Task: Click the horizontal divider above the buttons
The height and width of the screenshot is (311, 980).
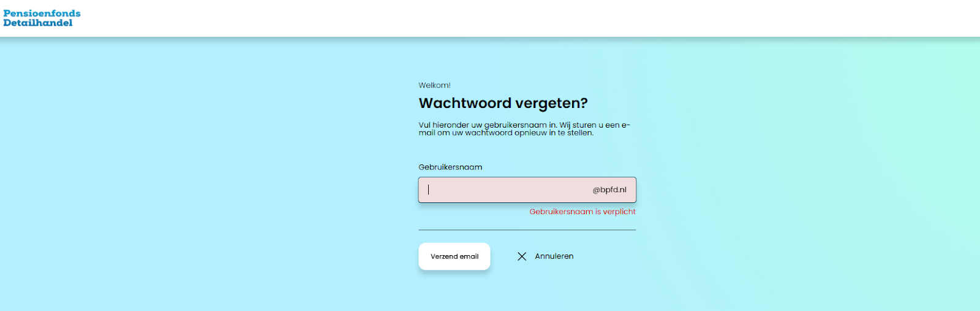Action: point(527,230)
